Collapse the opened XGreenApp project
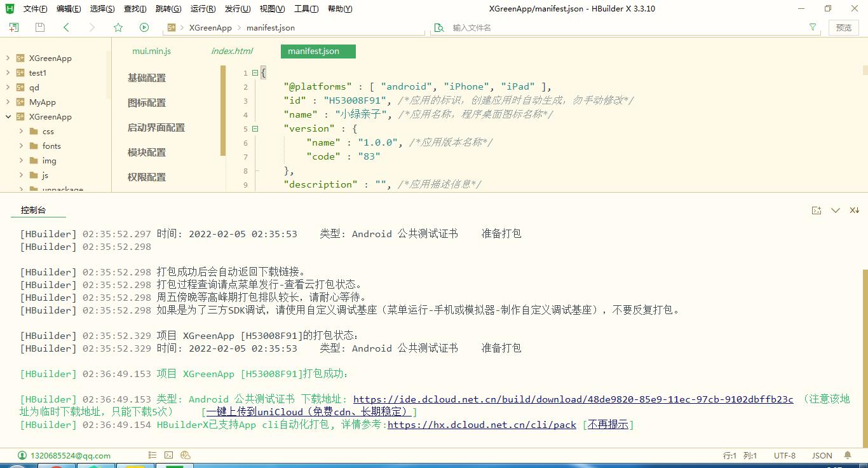The width and height of the screenshot is (868, 468). [8, 116]
